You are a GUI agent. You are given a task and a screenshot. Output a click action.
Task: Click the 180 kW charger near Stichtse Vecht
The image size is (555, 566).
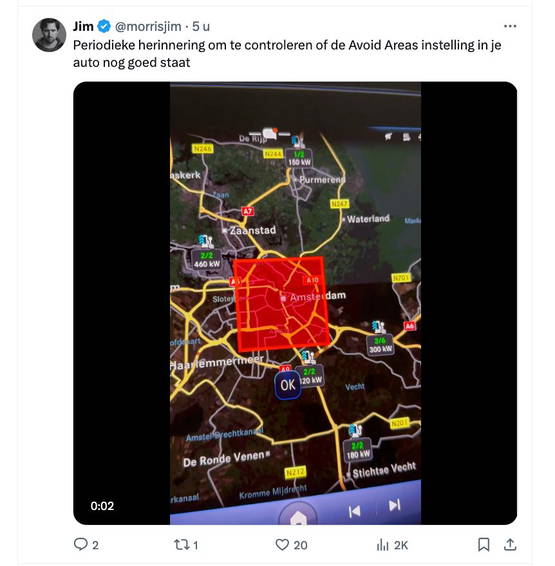[358, 450]
